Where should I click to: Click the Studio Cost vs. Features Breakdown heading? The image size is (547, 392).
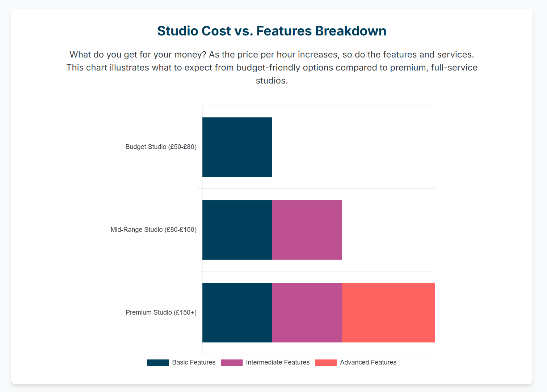click(272, 31)
